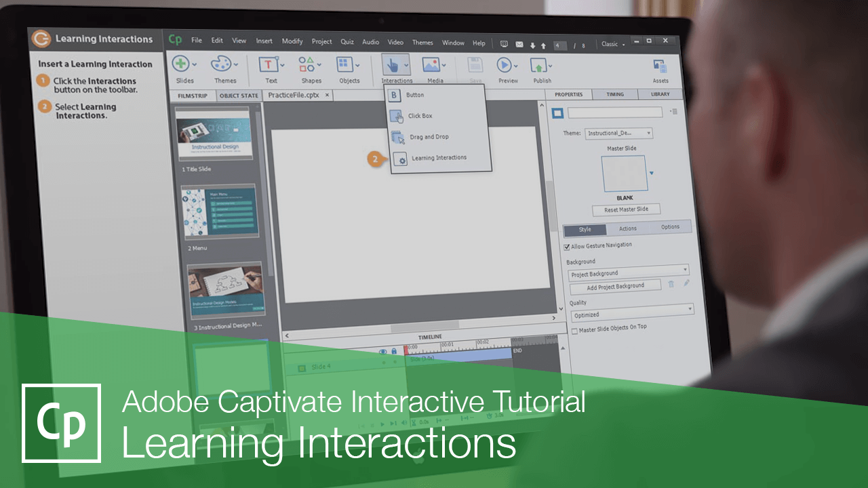The image size is (868, 488).
Task: Enable Master Slide Objects On Top
Action: pos(573,329)
